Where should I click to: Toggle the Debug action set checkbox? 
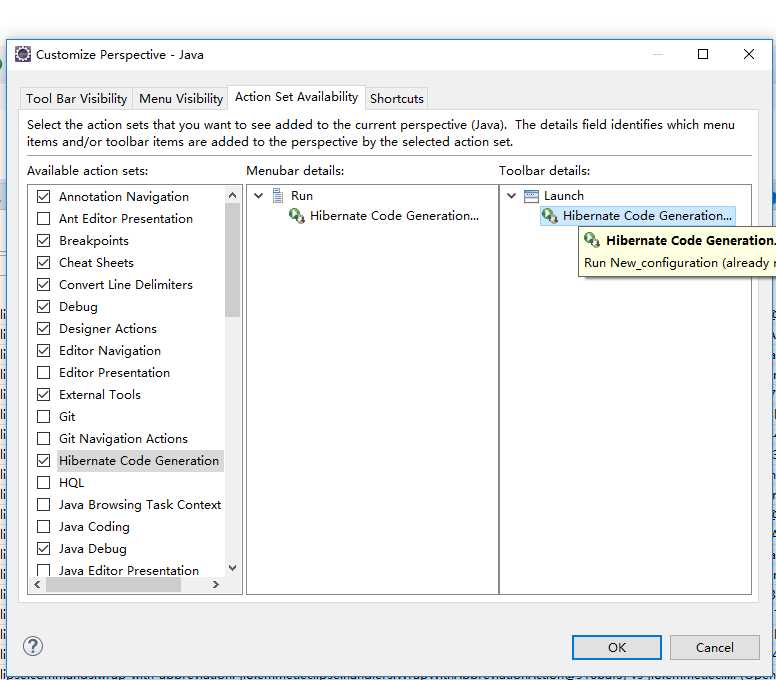point(44,306)
